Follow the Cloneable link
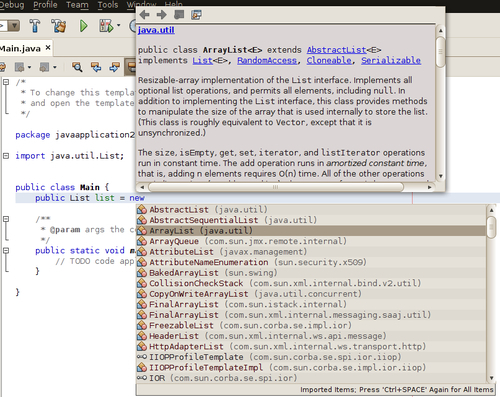 point(329,61)
